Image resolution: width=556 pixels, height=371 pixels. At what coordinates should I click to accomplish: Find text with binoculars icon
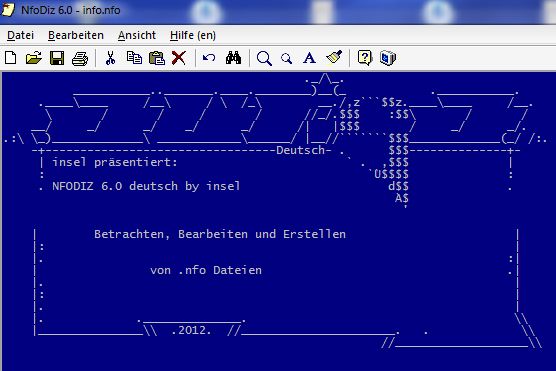coord(233,58)
